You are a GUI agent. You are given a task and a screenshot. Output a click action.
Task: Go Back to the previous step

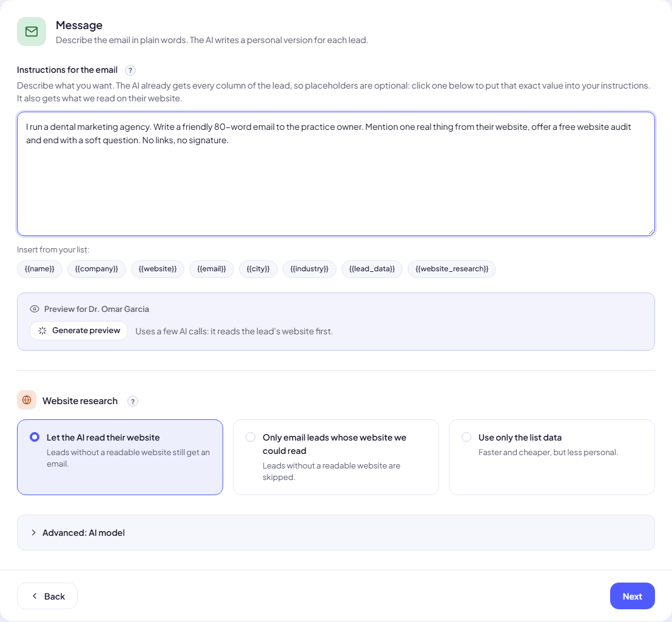[x=47, y=596]
